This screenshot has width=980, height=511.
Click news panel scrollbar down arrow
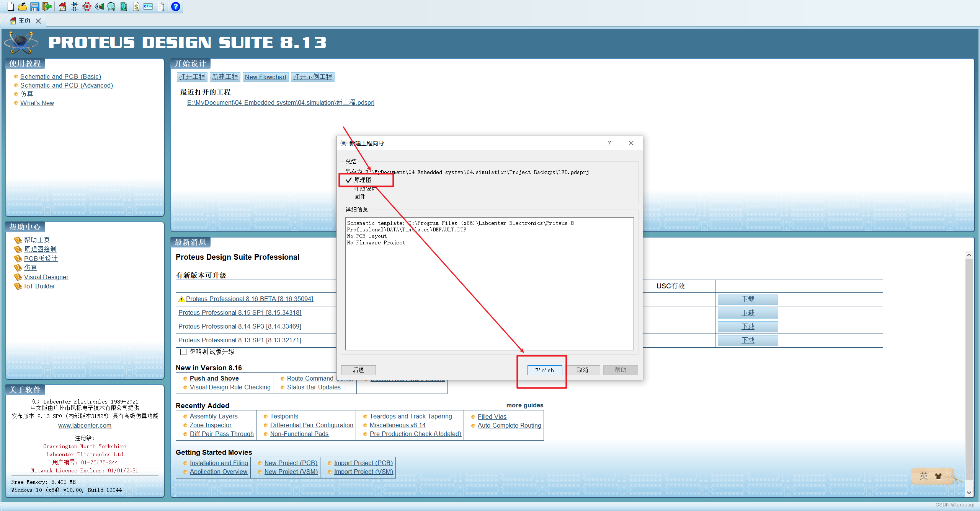coord(969,493)
